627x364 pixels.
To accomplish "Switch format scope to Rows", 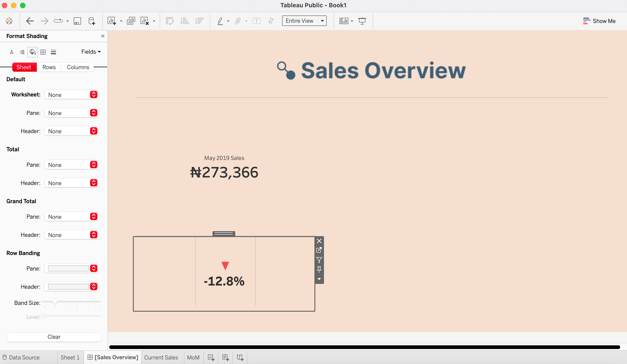I will [x=49, y=67].
